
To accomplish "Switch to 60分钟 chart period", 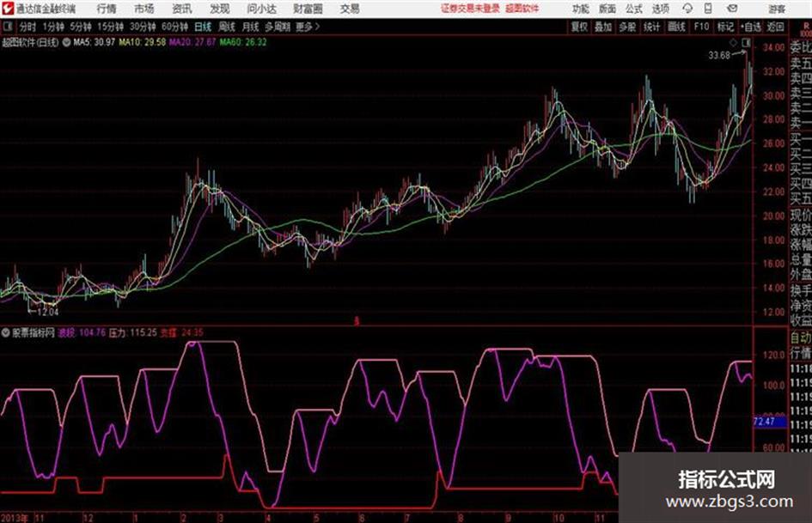I will click(x=174, y=27).
